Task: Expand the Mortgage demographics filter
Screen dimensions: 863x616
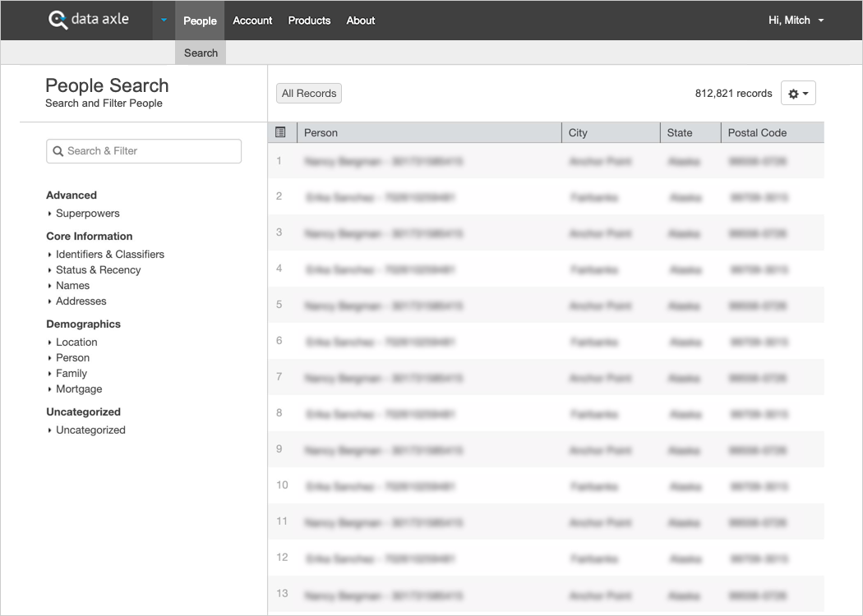Action: point(79,389)
